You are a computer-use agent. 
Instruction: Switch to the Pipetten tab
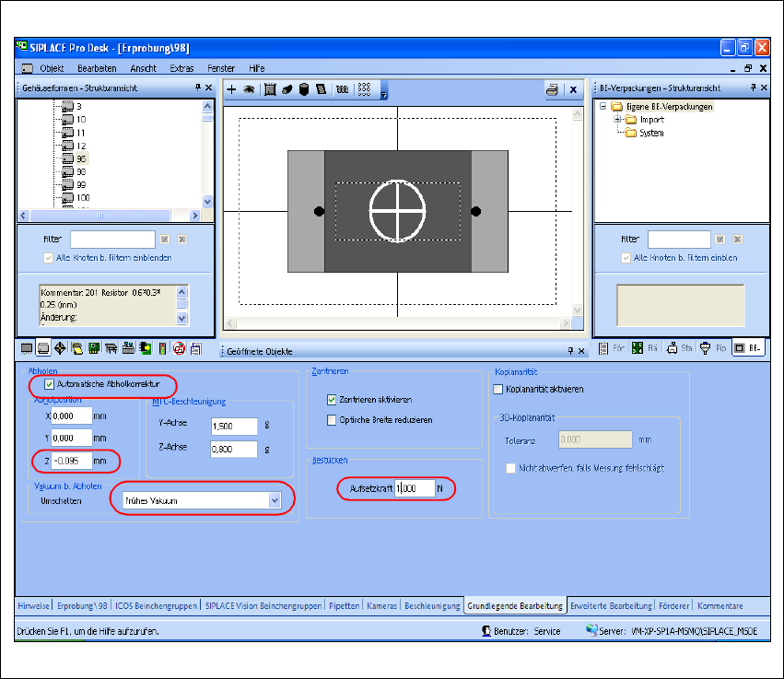[344, 605]
